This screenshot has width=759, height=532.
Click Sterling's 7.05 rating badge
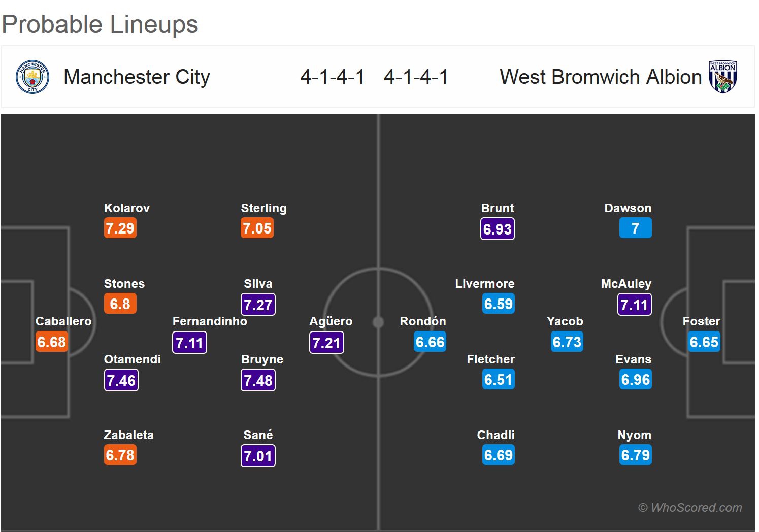(x=257, y=228)
